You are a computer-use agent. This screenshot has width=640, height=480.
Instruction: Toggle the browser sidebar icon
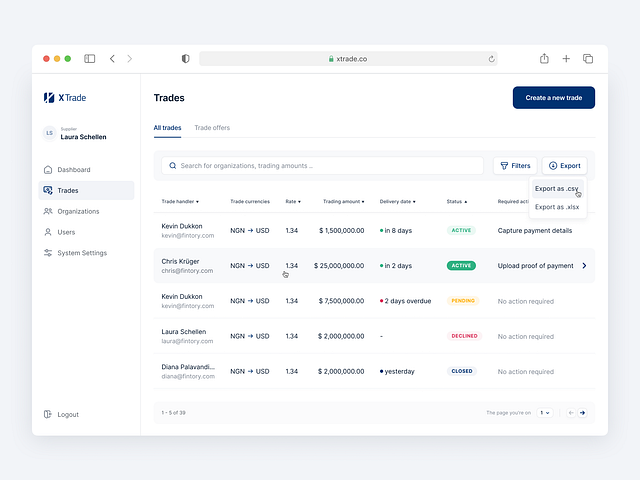pos(90,59)
